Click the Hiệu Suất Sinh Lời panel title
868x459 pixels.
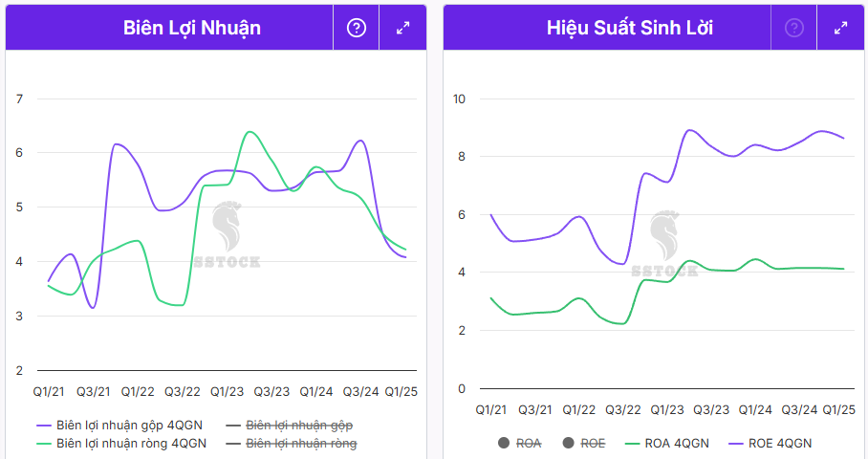coord(630,28)
